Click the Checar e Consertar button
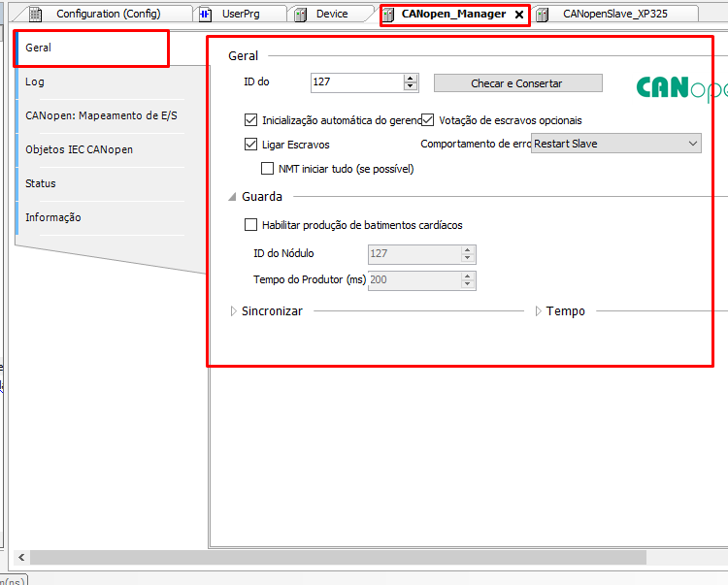 point(517,83)
